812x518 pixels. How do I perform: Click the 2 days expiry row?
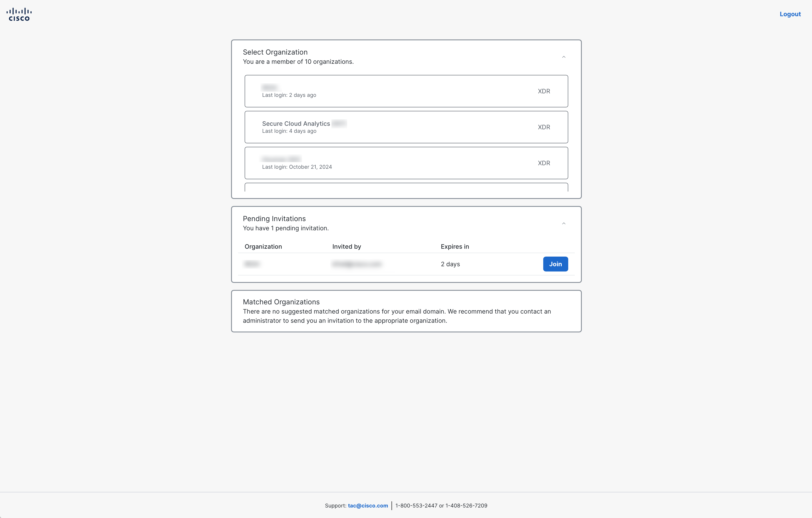450,264
